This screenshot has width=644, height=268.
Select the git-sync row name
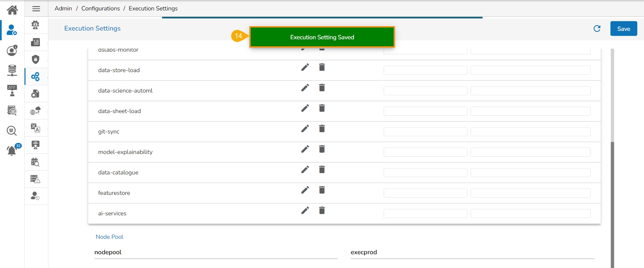click(109, 131)
